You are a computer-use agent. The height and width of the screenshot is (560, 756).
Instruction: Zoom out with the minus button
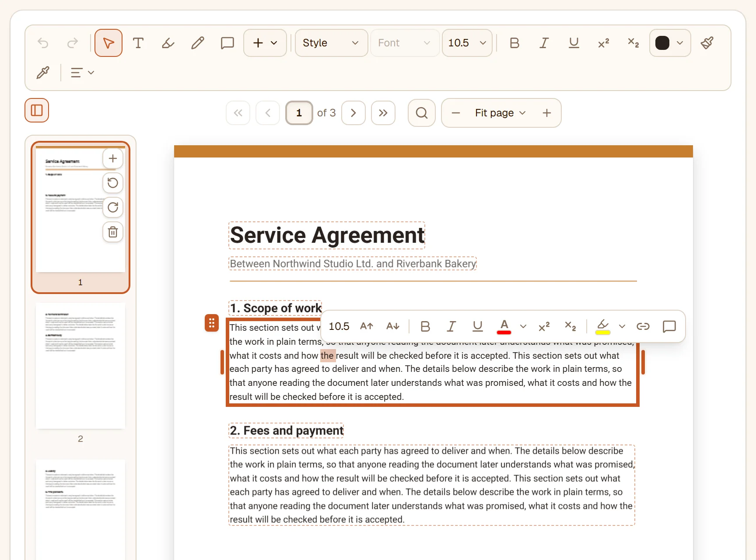456,113
